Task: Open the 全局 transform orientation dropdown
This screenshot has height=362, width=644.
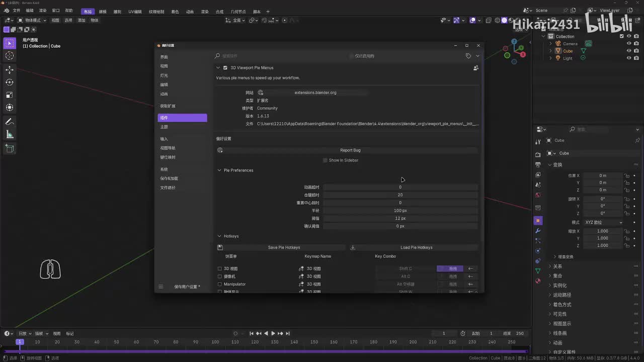Action: (x=235, y=21)
